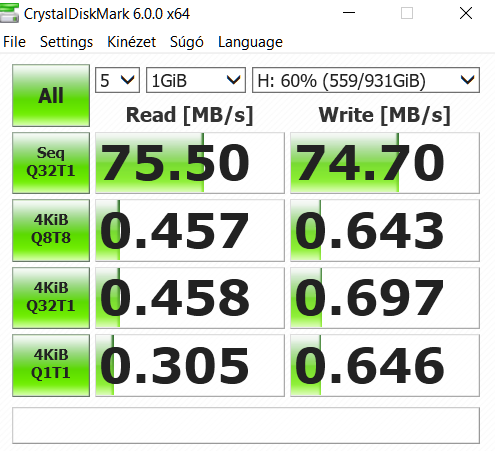This screenshot has height=451, width=495.
Task: Start the 4KiB Q32T1 test
Action: point(51,298)
